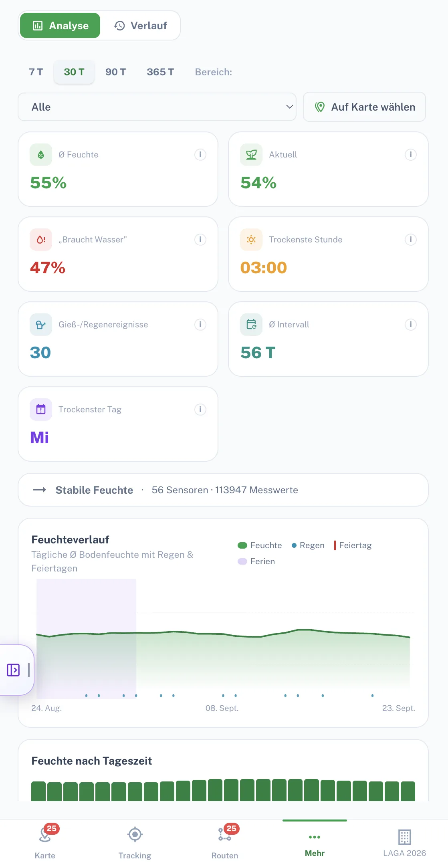Click the 03:00 Trockenste Stunde value

pos(264,268)
